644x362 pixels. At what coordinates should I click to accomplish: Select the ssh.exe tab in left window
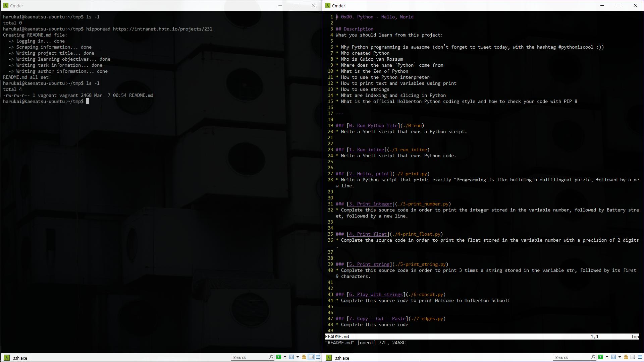coord(16,358)
